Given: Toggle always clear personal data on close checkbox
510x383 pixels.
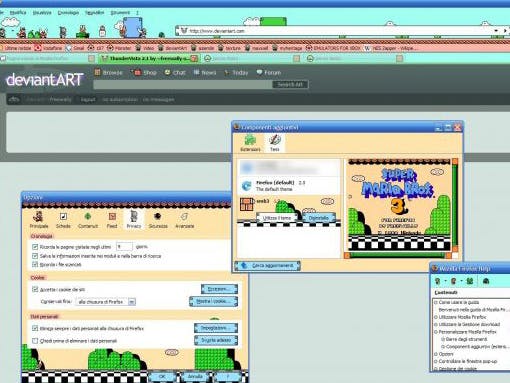Looking at the screenshot, I should (35, 328).
